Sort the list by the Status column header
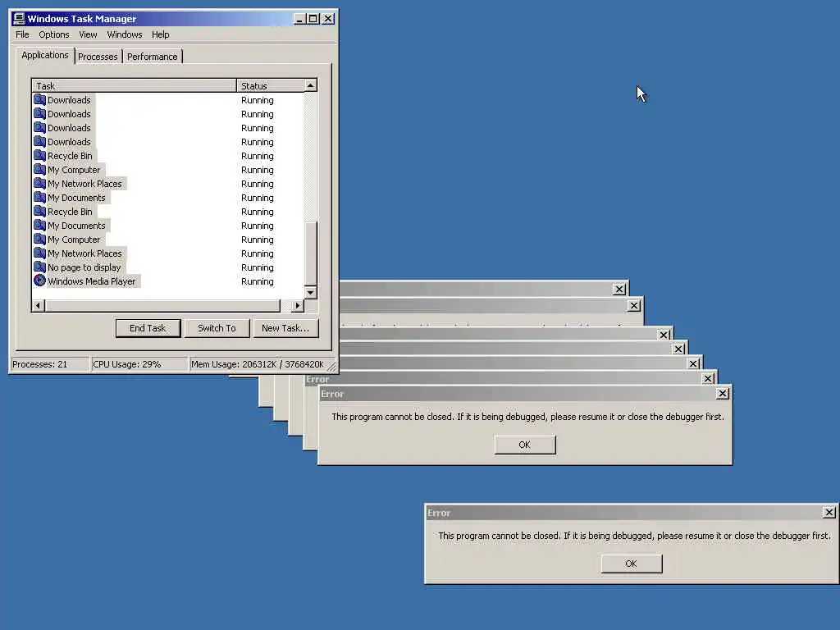The image size is (840, 630). coord(271,85)
